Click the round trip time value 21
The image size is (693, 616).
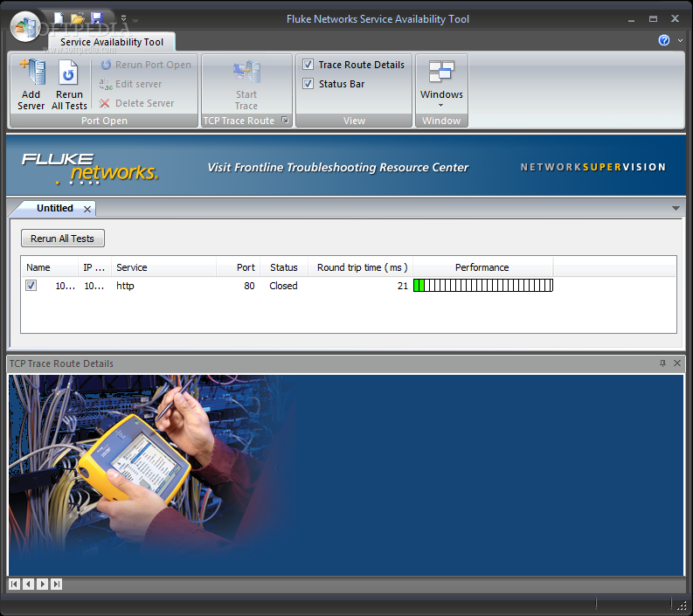tap(402, 286)
